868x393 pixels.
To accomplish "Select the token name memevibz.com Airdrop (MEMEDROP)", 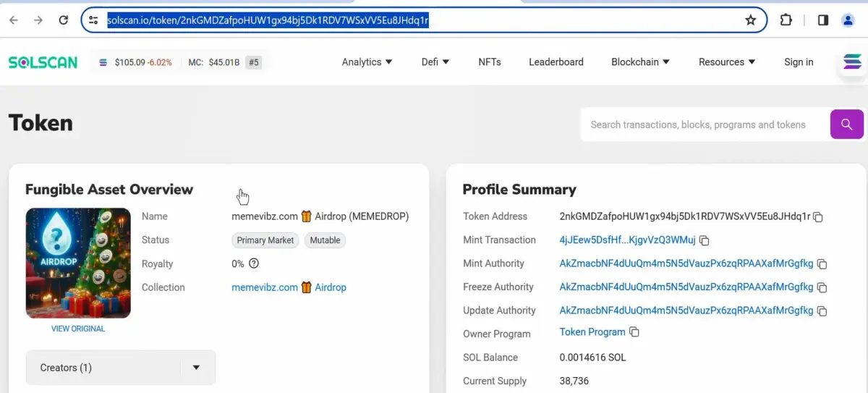I will [x=320, y=216].
